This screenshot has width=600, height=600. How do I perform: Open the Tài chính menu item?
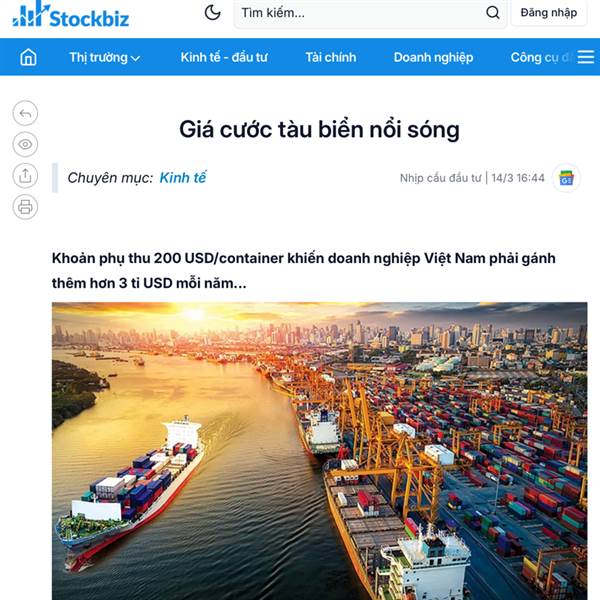pyautogui.click(x=331, y=57)
